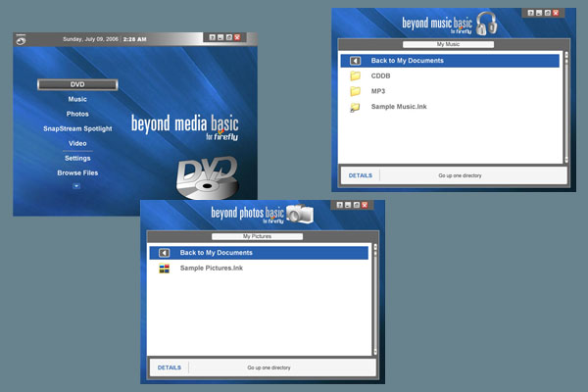The width and height of the screenshot is (588, 392).
Task: Click DETAILS in the Music window
Action: (x=361, y=175)
